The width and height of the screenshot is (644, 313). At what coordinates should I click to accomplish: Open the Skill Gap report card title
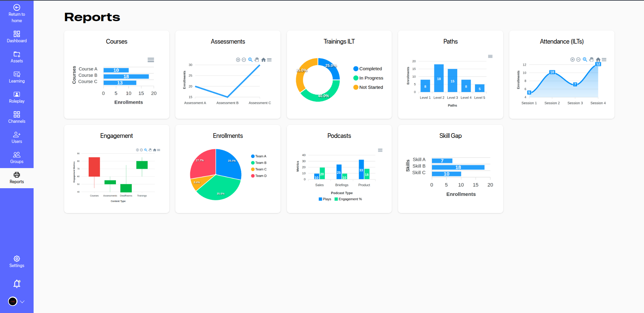pyautogui.click(x=450, y=136)
